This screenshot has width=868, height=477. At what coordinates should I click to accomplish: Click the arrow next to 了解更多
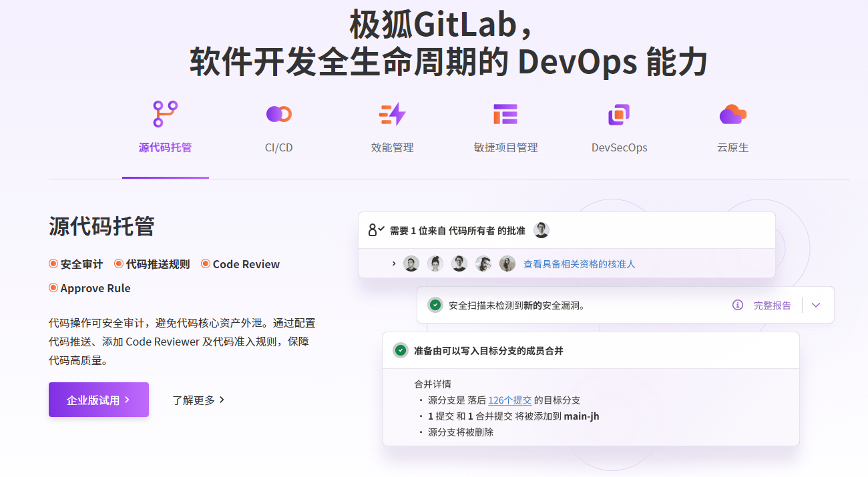[x=222, y=400]
